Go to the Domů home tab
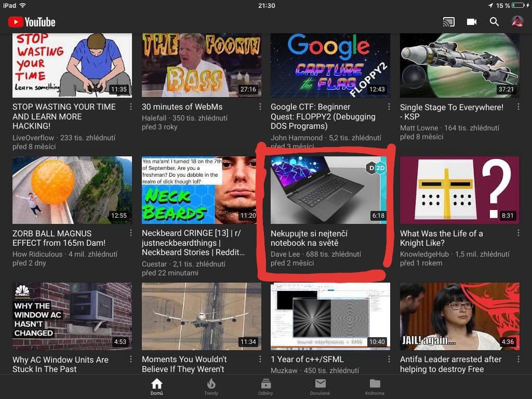This screenshot has width=532, height=399. [x=157, y=387]
